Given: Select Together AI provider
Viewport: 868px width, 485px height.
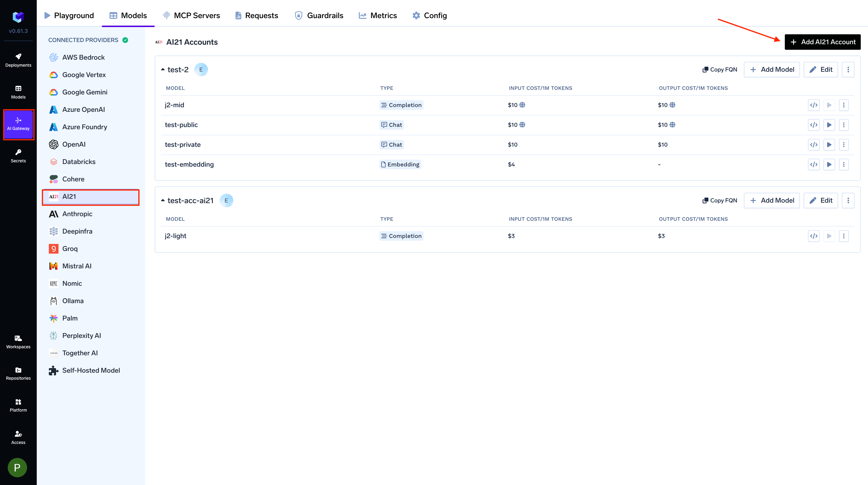Looking at the screenshot, I should (91, 353).
